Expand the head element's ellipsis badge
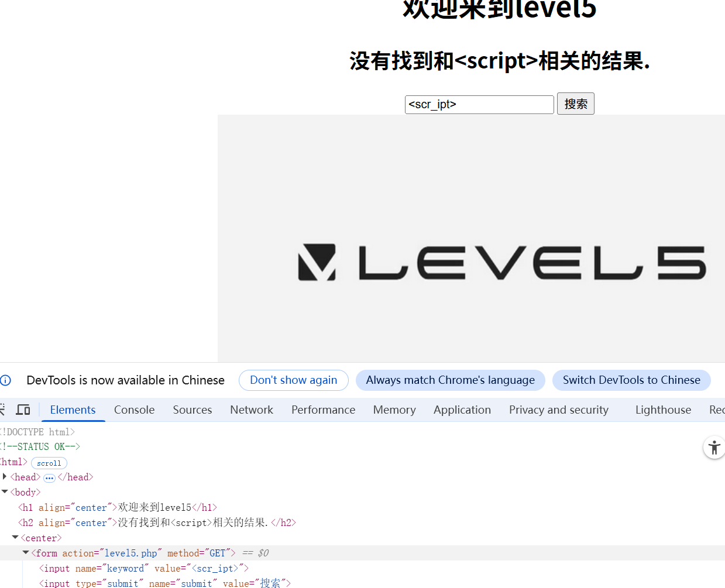 pos(49,478)
